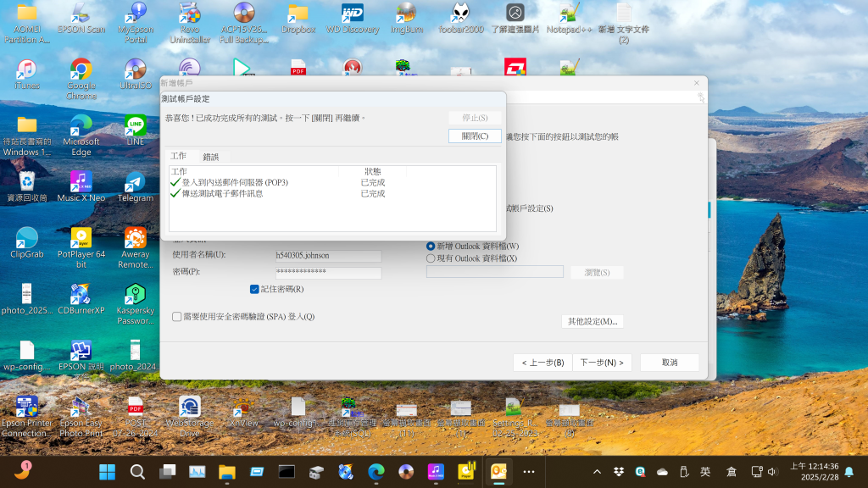Switch to 錯誤 (errors) tab
Viewport: 868px width, 488px height.
[x=210, y=157]
